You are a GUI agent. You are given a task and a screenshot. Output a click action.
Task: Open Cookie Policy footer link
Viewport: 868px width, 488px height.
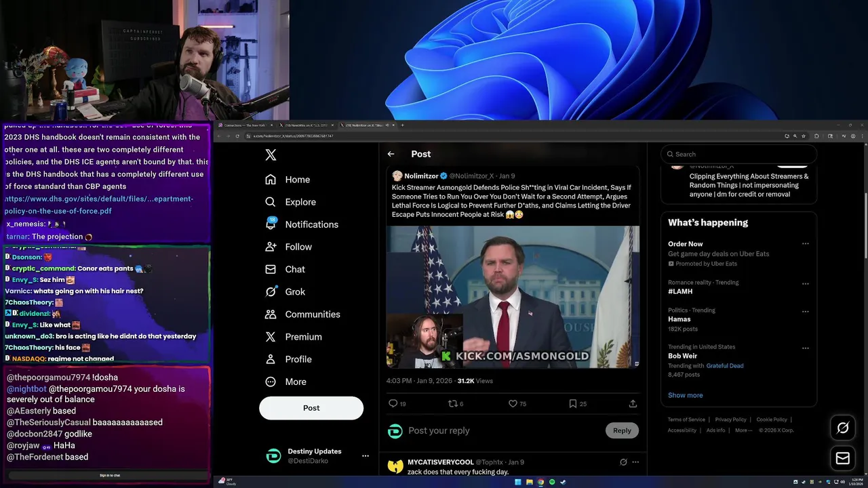tap(772, 420)
